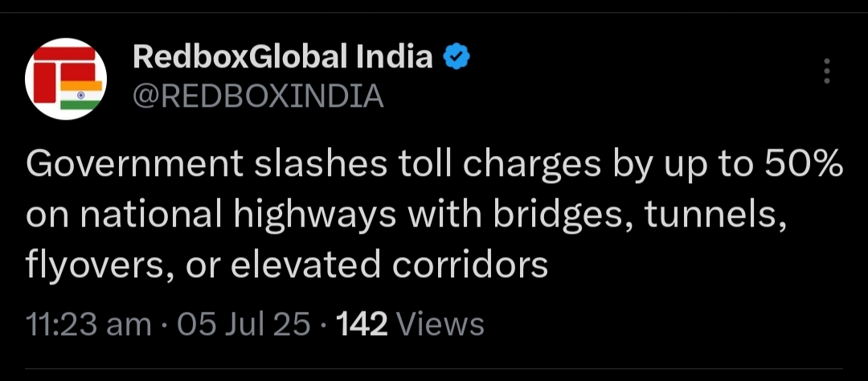Visit the @REDBOXINDIA handle link
Viewport: 868px width, 381px height.
coord(258,96)
